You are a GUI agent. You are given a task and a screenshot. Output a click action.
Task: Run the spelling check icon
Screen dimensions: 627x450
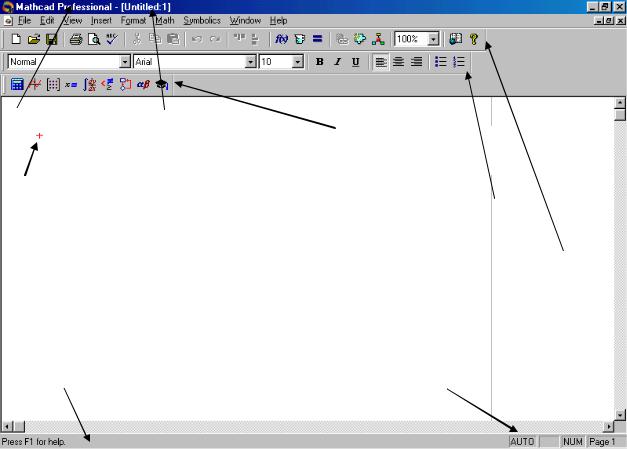pyautogui.click(x=112, y=39)
